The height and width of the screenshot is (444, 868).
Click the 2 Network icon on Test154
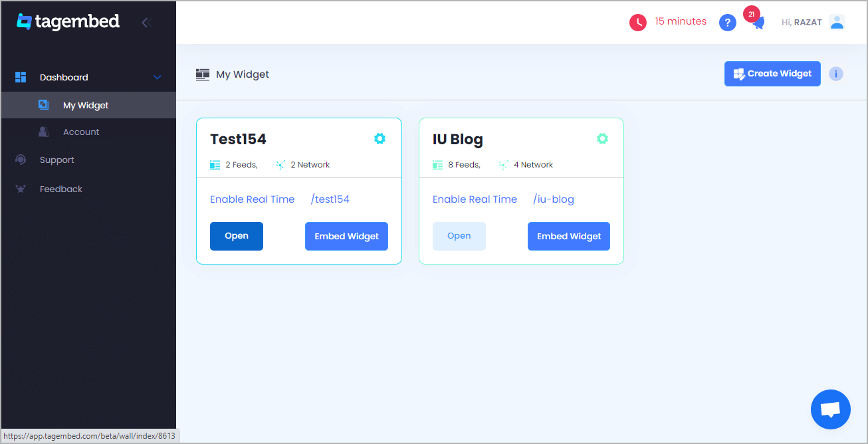(280, 165)
